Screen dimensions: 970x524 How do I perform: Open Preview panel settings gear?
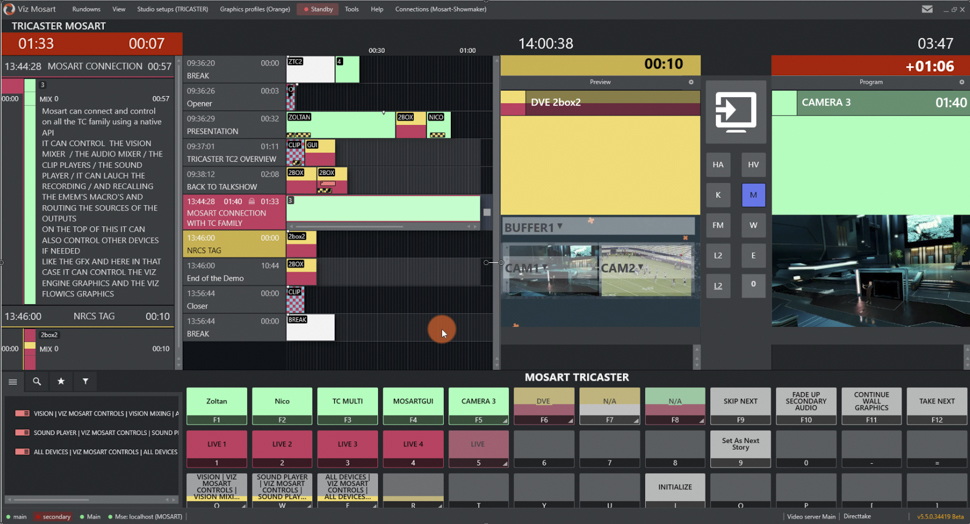(x=691, y=82)
